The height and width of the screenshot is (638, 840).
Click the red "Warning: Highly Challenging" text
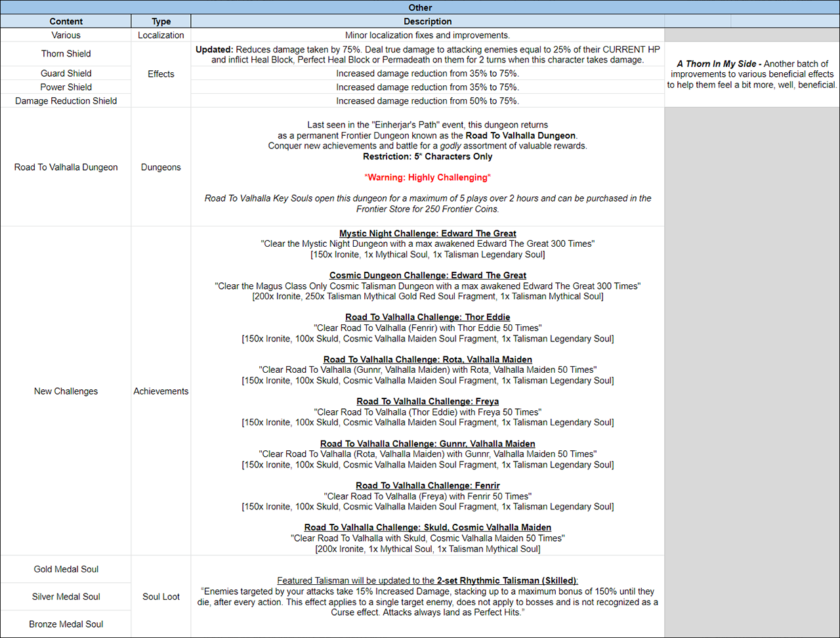[x=427, y=178]
